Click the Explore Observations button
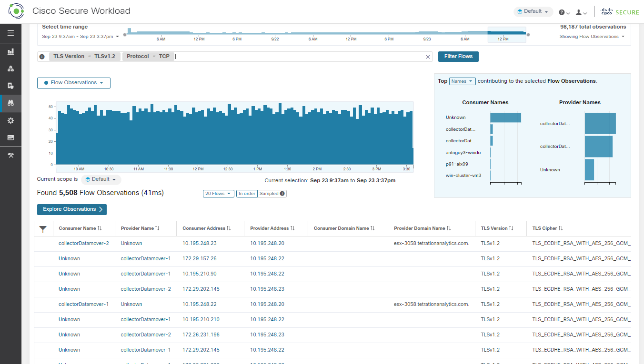 pos(72,209)
